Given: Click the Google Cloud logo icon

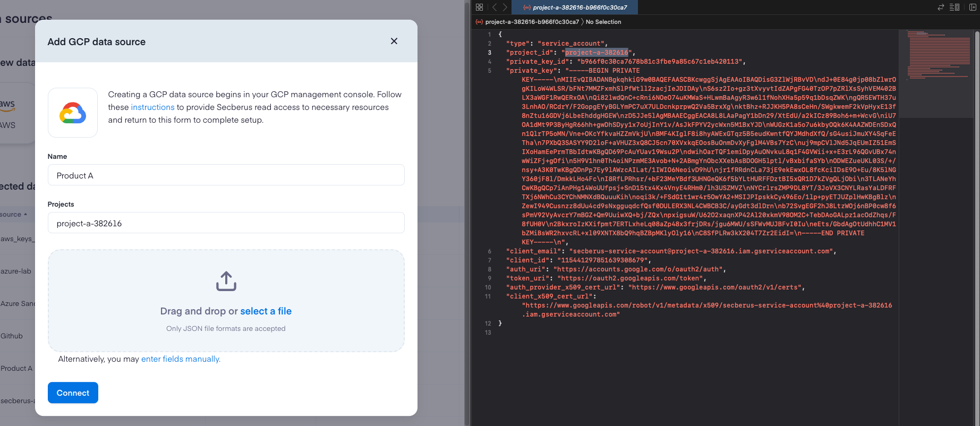Looking at the screenshot, I should (x=73, y=113).
